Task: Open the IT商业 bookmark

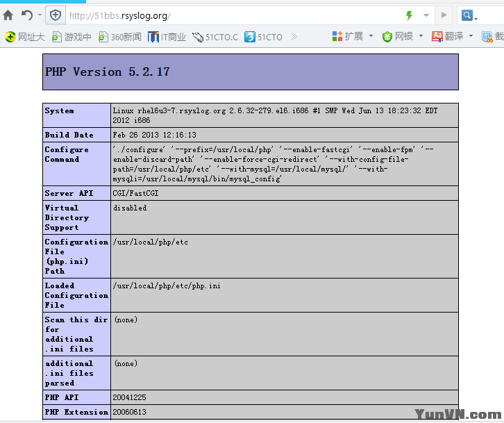Action: coord(167,37)
